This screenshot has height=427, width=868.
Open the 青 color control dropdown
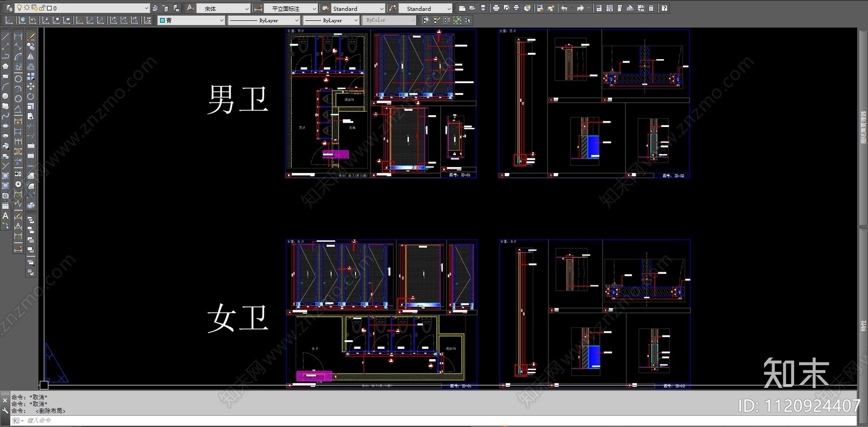click(221, 20)
